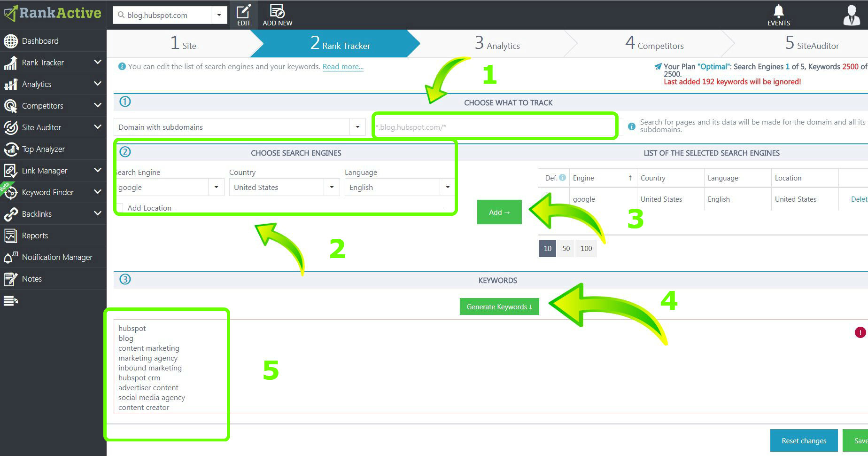This screenshot has width=868, height=456.
Task: Open the Read more link
Action: click(343, 67)
